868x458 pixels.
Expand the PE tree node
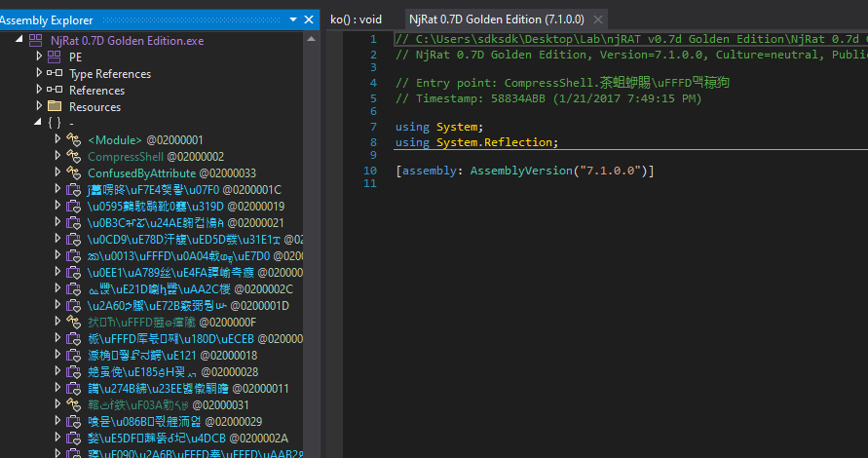pyautogui.click(x=39, y=57)
